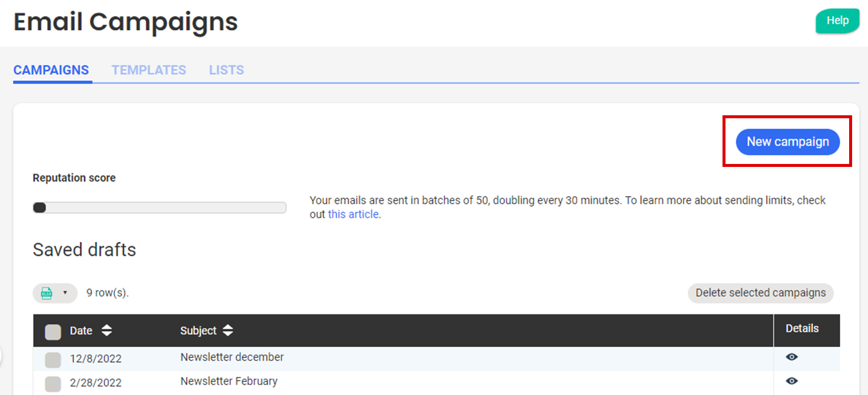This screenshot has height=395, width=868.
Task: View details of Newsletter February draft
Action: click(x=792, y=381)
